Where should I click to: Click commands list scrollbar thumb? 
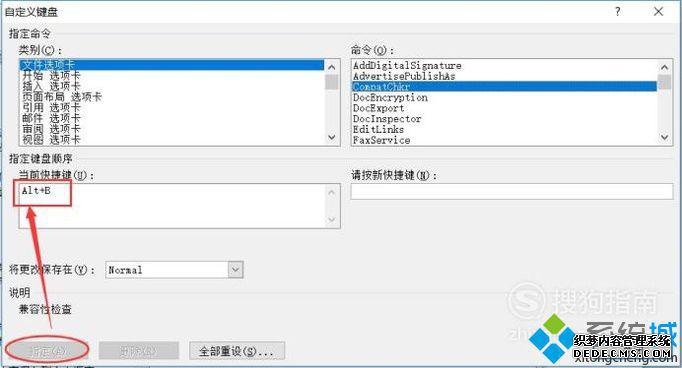tap(664, 82)
